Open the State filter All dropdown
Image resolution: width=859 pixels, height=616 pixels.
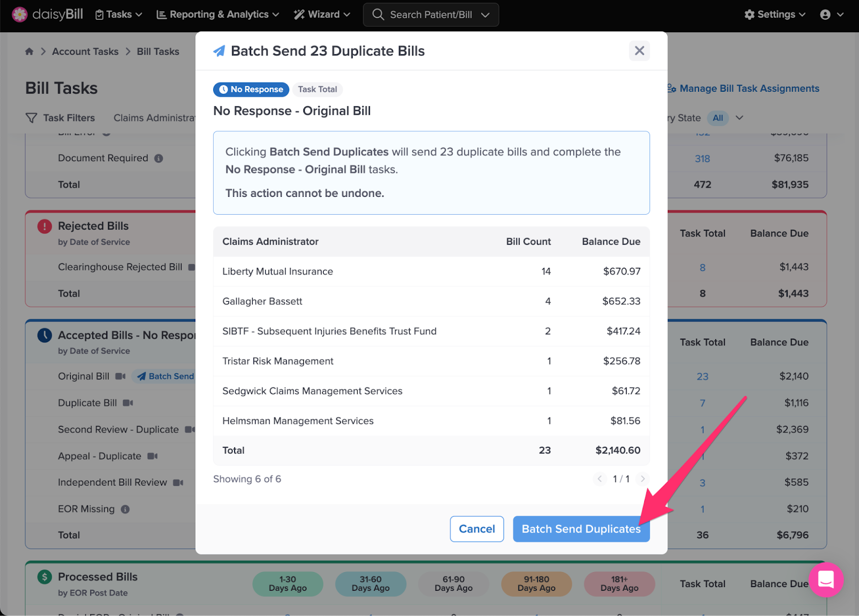725,118
